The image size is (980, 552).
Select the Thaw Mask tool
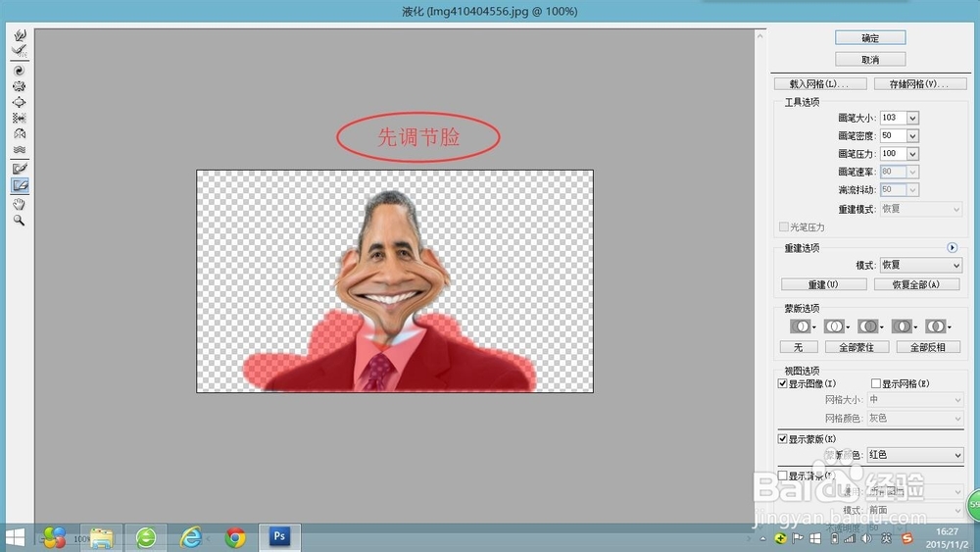click(20, 185)
